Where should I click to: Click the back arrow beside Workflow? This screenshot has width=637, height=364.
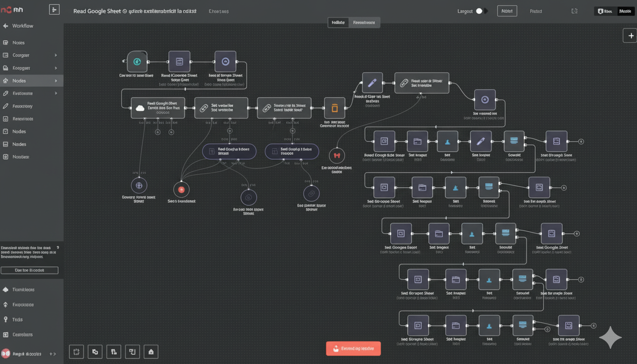(x=6, y=26)
